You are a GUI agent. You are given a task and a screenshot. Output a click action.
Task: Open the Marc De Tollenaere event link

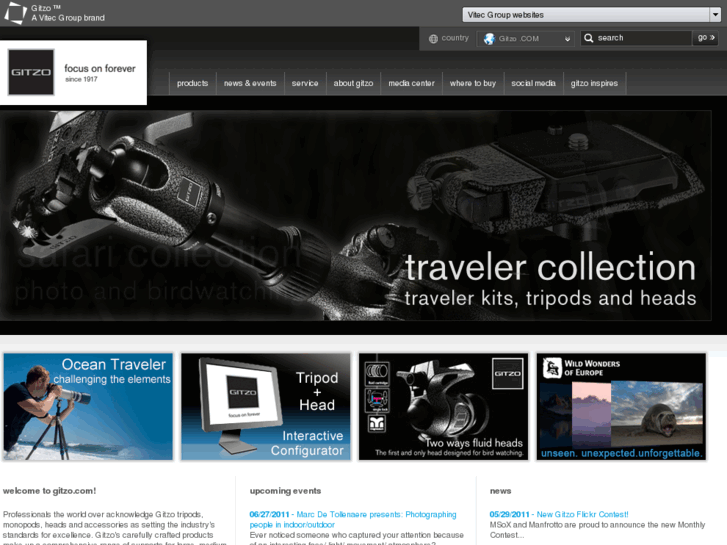353,519
